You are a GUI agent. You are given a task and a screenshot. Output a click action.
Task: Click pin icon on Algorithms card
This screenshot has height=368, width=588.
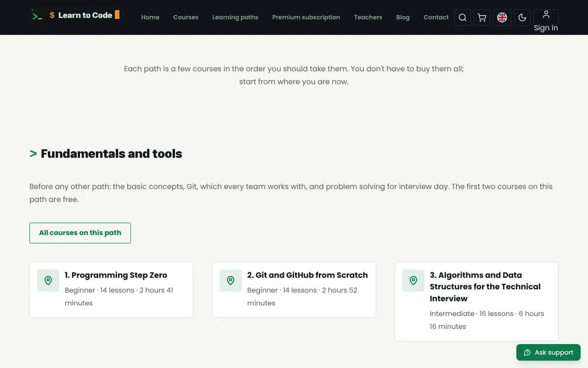pos(413,281)
